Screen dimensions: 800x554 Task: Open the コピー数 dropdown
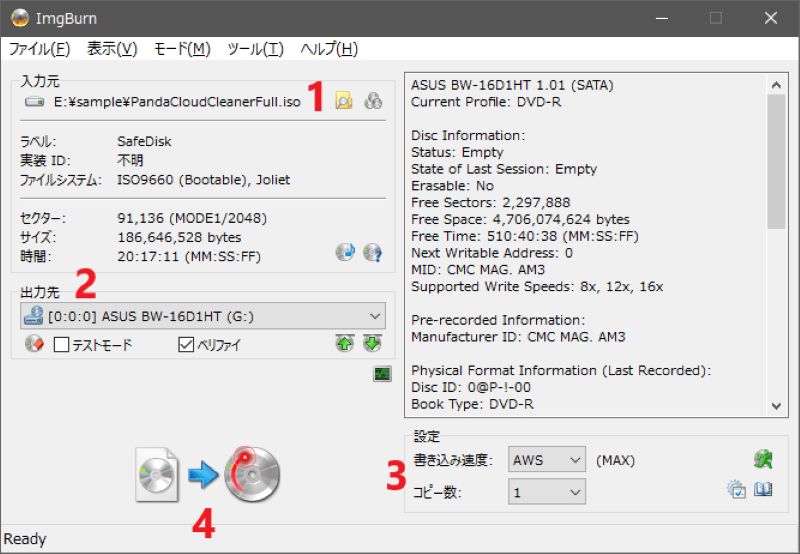point(546,492)
